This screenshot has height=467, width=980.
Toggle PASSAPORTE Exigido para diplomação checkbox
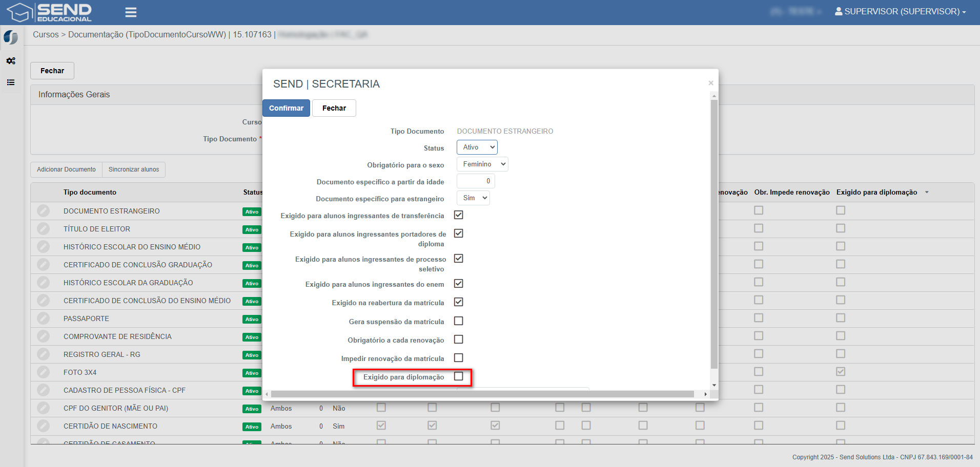point(841,318)
